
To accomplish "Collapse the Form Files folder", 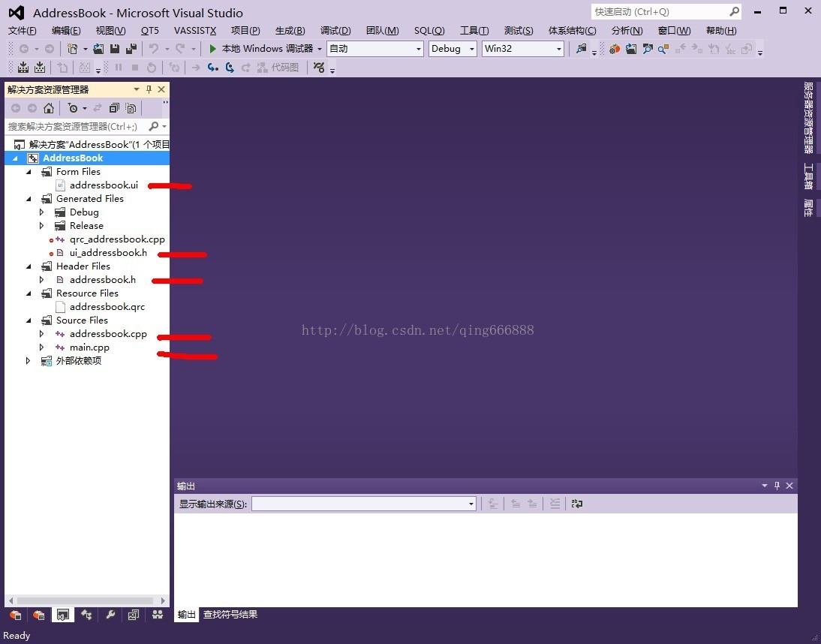I will pos(29,172).
